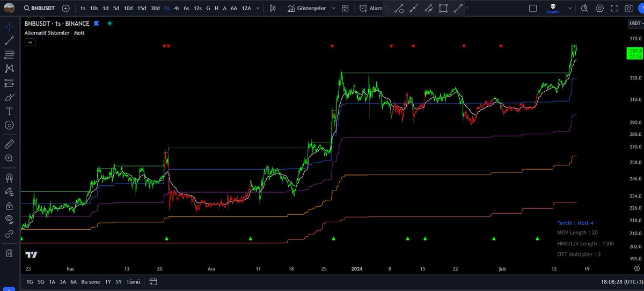Activate the zoom in tool

[9, 158]
